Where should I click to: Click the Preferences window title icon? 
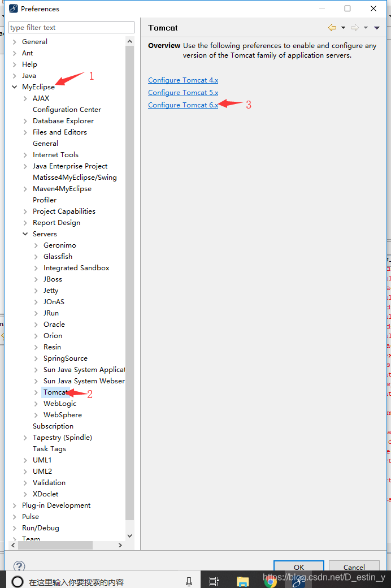(x=13, y=8)
